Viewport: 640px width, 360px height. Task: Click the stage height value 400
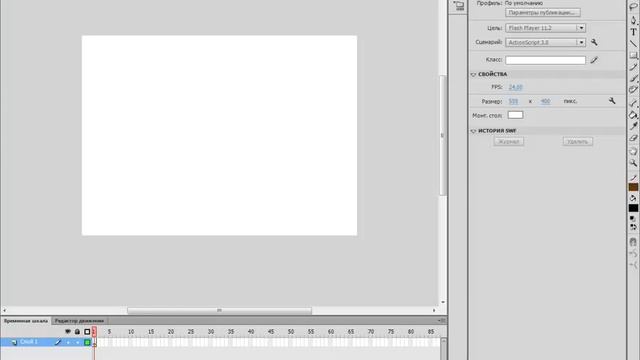(545, 101)
